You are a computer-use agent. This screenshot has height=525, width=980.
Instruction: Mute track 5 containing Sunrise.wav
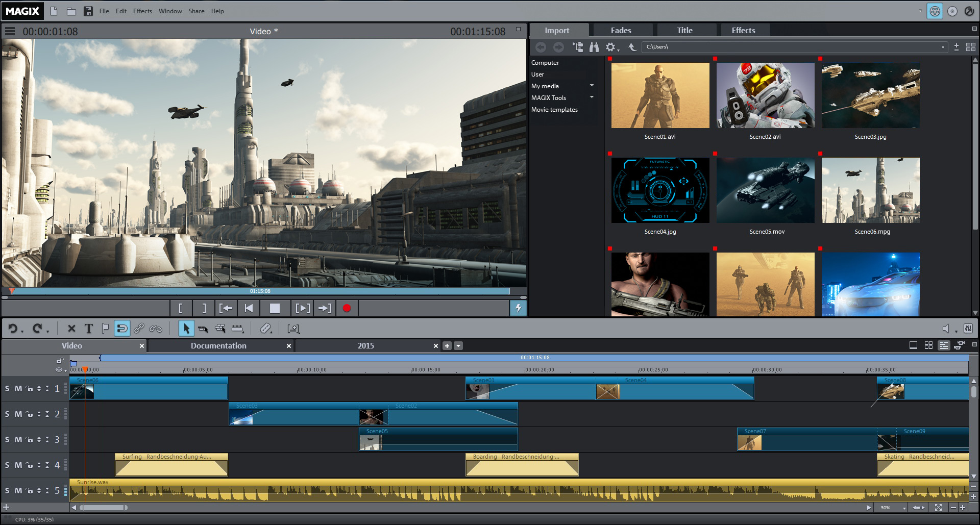17,490
